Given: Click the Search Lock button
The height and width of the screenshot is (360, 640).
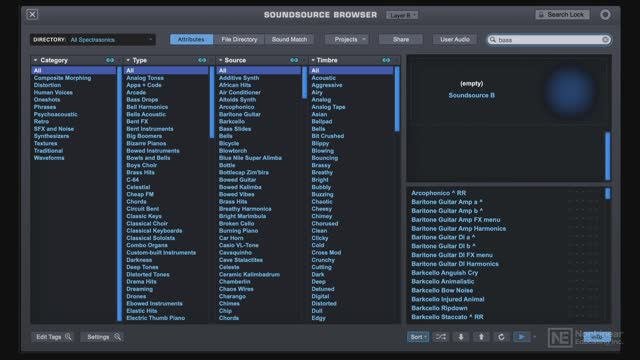Looking at the screenshot, I should tap(562, 15).
